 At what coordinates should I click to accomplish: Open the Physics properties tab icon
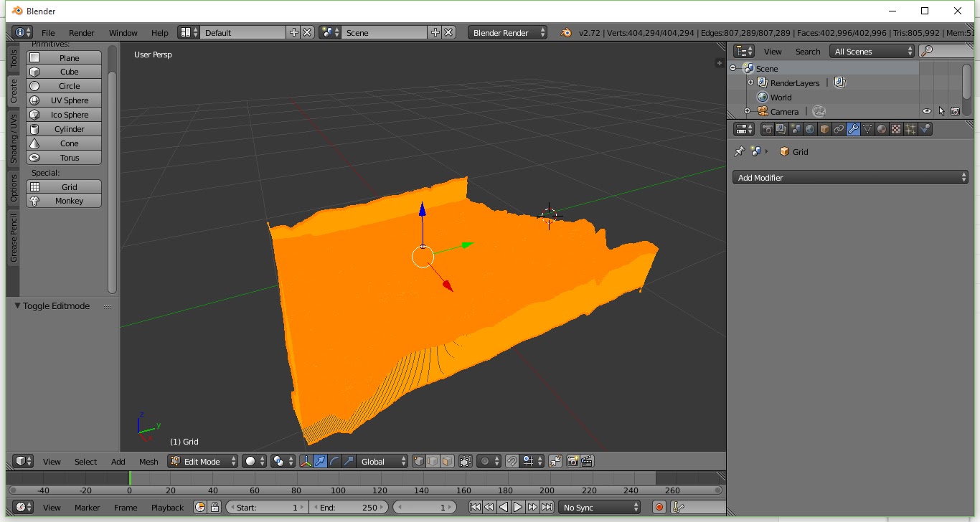click(x=925, y=129)
